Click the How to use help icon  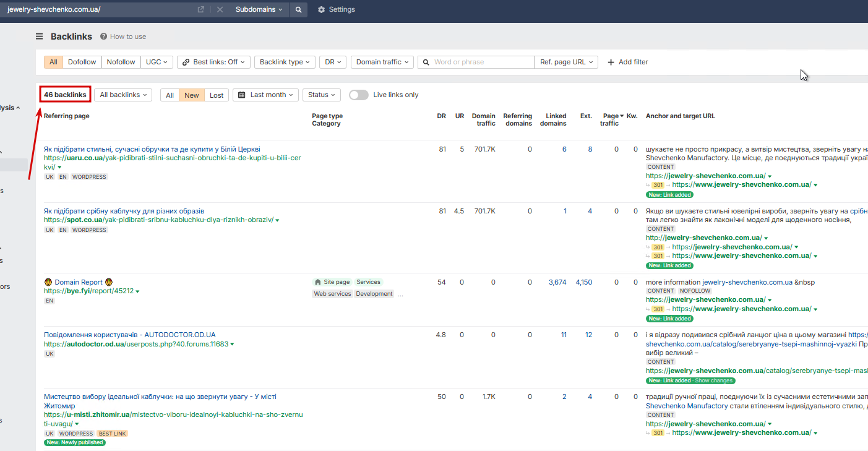pyautogui.click(x=103, y=37)
